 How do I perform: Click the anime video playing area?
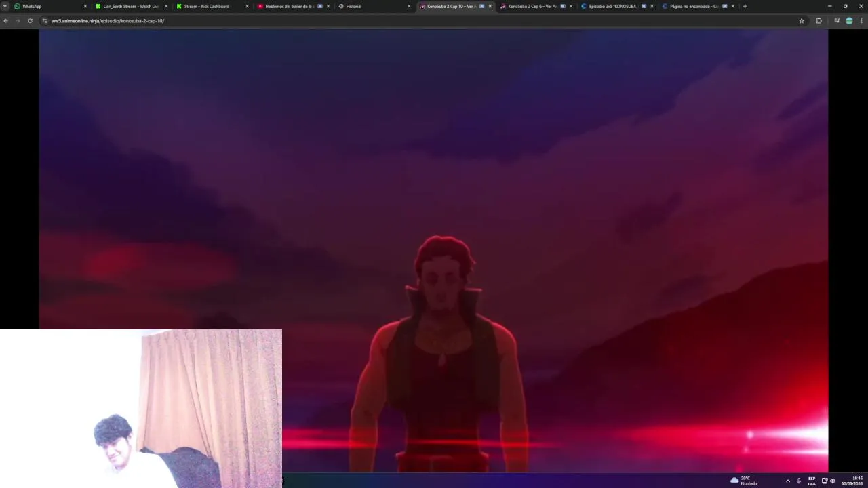pos(433,250)
